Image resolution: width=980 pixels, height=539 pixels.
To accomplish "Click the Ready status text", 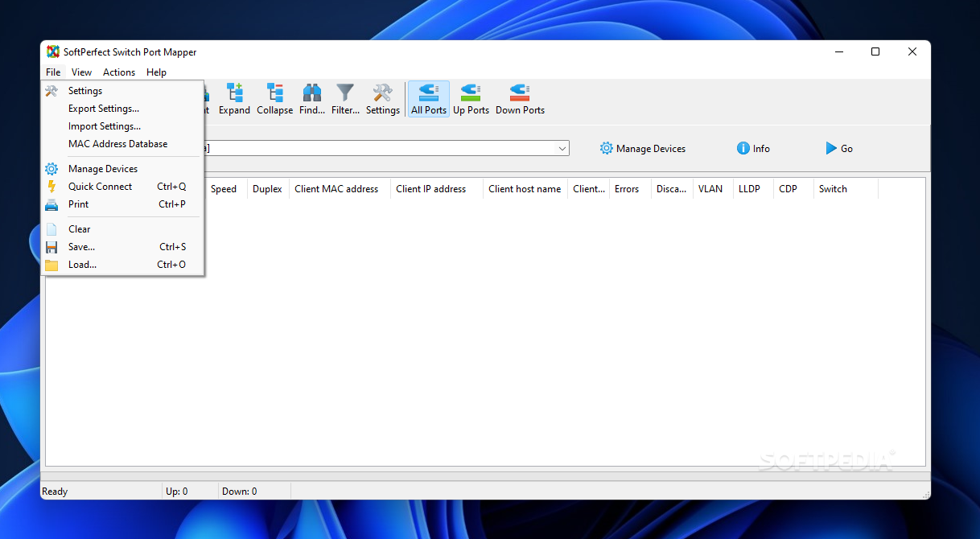I will [55, 492].
